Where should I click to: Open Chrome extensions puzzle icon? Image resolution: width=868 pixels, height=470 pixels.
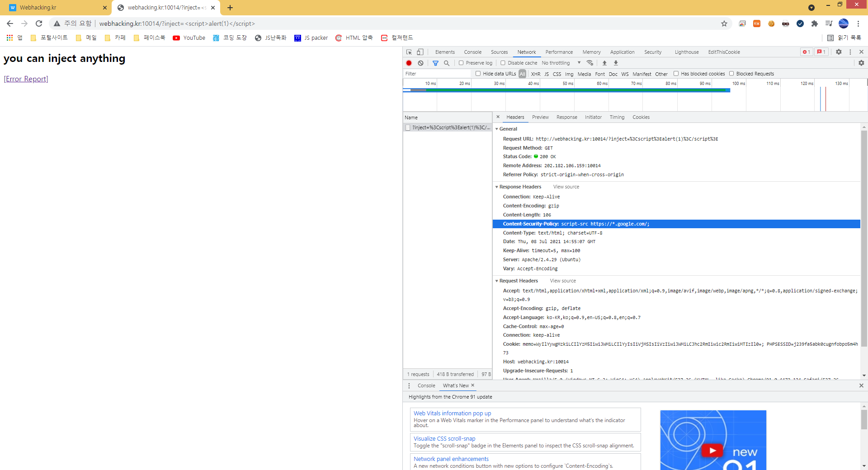coord(815,23)
